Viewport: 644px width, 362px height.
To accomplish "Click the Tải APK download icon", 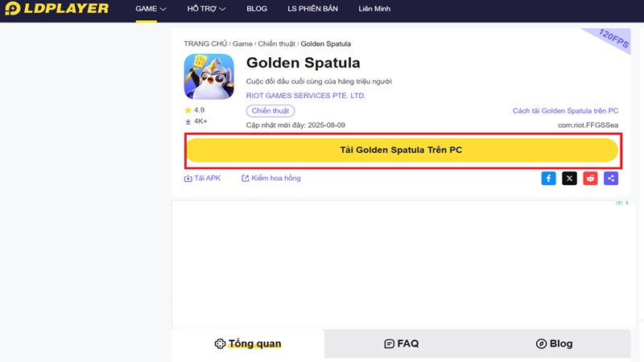I will pos(188,178).
